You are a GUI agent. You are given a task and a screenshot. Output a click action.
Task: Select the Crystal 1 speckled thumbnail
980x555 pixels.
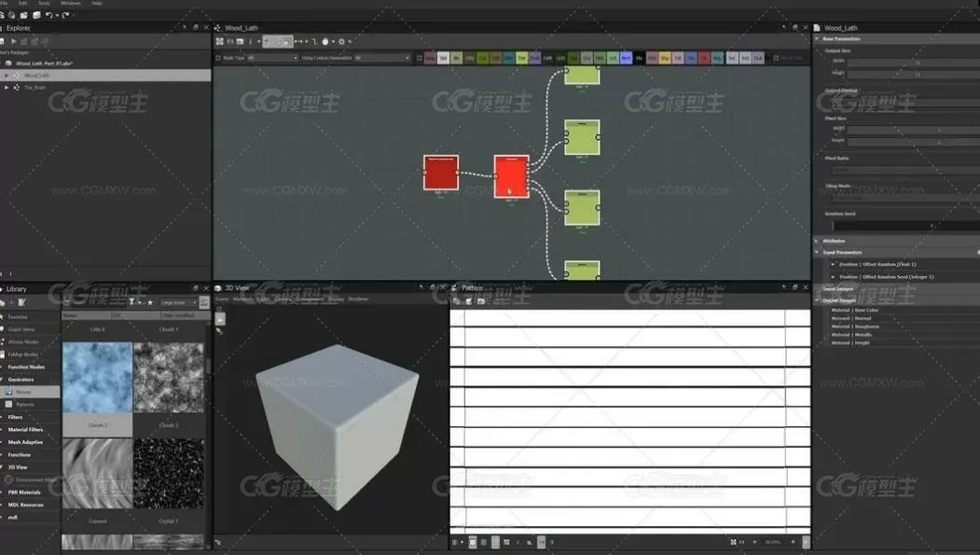[168, 473]
